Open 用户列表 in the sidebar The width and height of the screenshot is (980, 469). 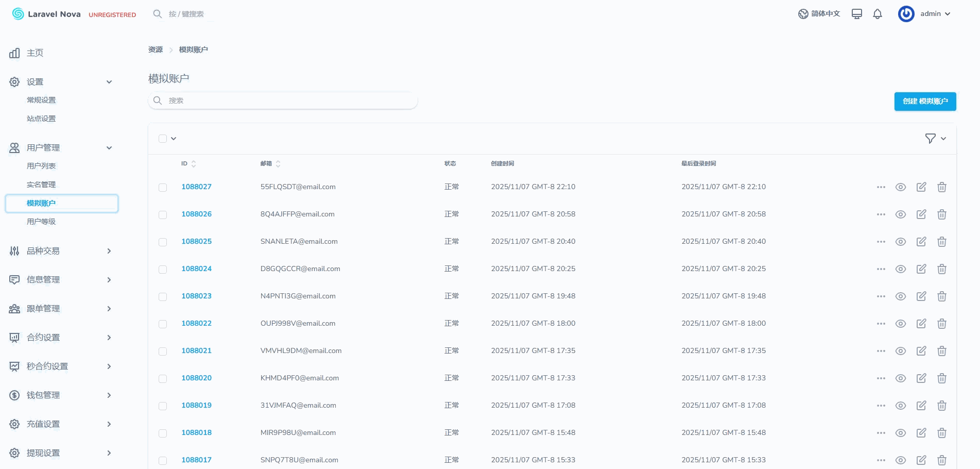(41, 166)
